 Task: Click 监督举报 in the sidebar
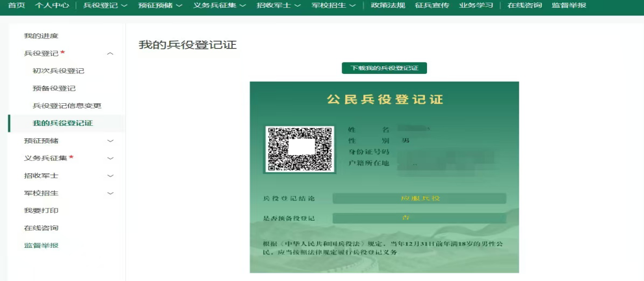point(41,246)
